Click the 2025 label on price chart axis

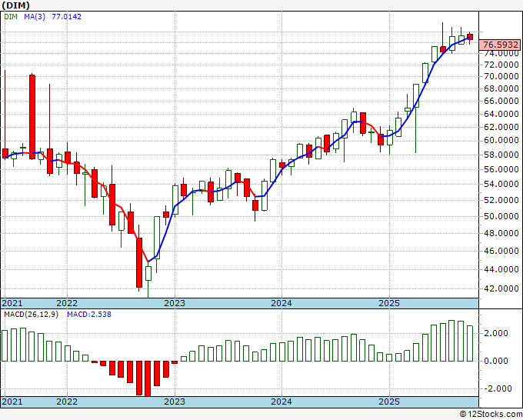(x=389, y=303)
